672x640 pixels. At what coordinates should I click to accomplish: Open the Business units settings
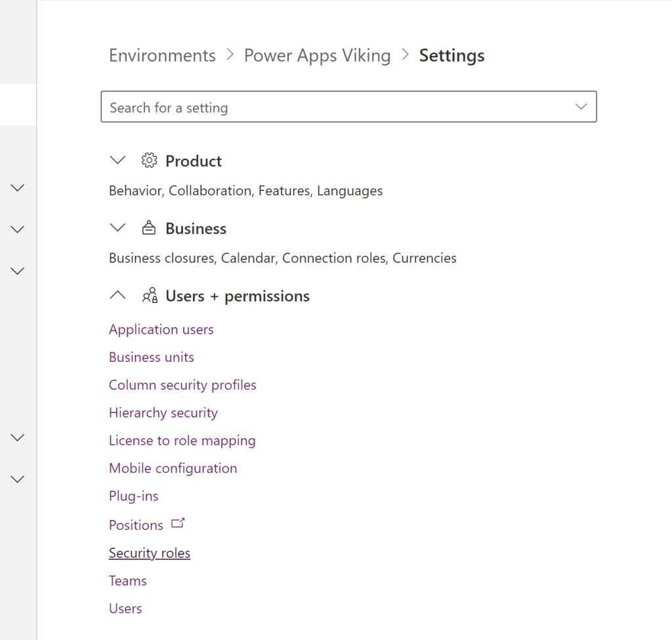[152, 357]
